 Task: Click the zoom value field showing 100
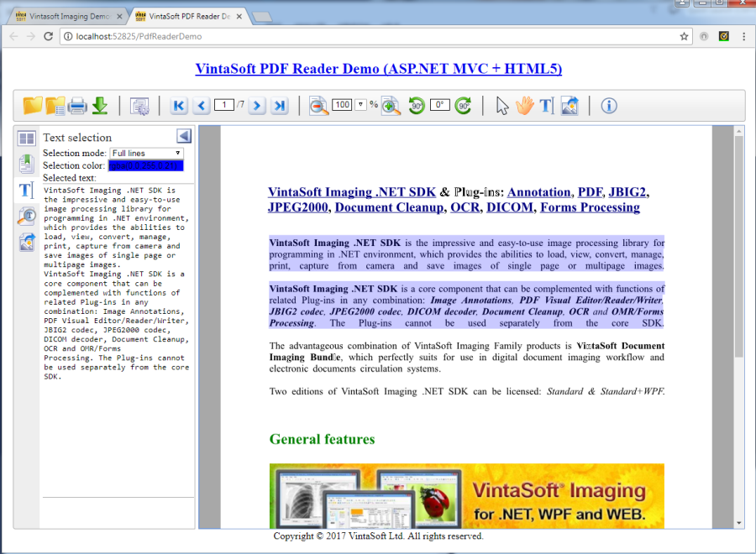click(x=342, y=105)
